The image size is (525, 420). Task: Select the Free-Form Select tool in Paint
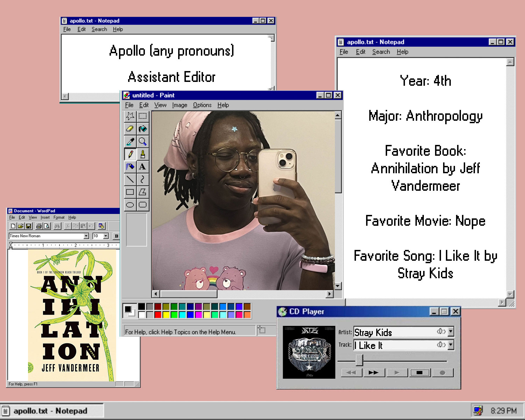(x=130, y=116)
